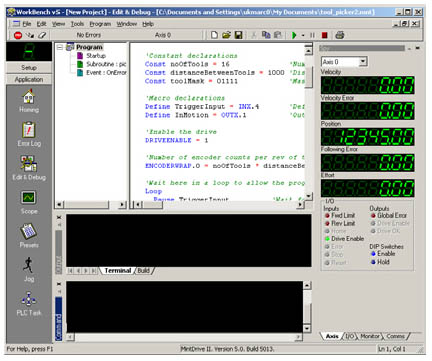Screen dimensions: 432x361
Task: Click the copy icon in the toolbar
Action: (266, 35)
